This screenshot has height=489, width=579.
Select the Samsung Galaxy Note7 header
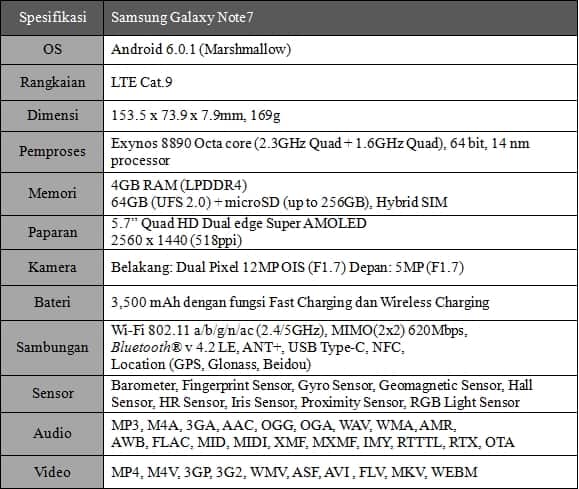[182, 17]
